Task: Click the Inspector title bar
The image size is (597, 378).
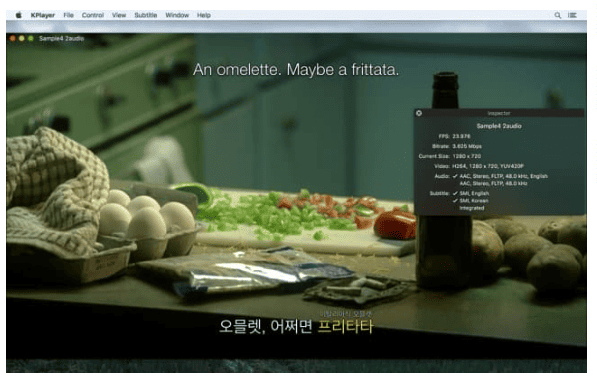Action: (499, 113)
